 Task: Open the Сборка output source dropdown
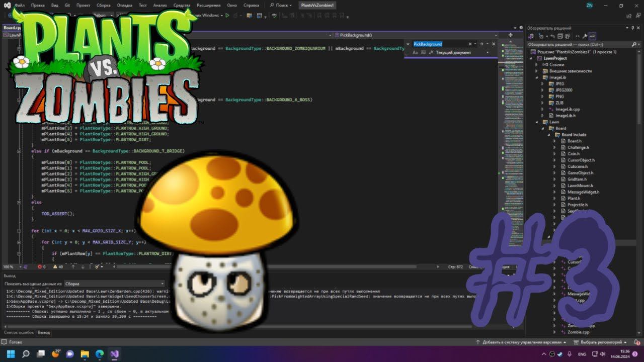tap(114, 284)
